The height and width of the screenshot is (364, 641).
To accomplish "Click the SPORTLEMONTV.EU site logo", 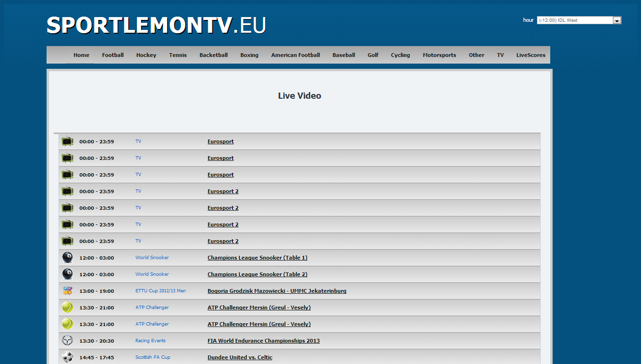I will click(x=156, y=25).
